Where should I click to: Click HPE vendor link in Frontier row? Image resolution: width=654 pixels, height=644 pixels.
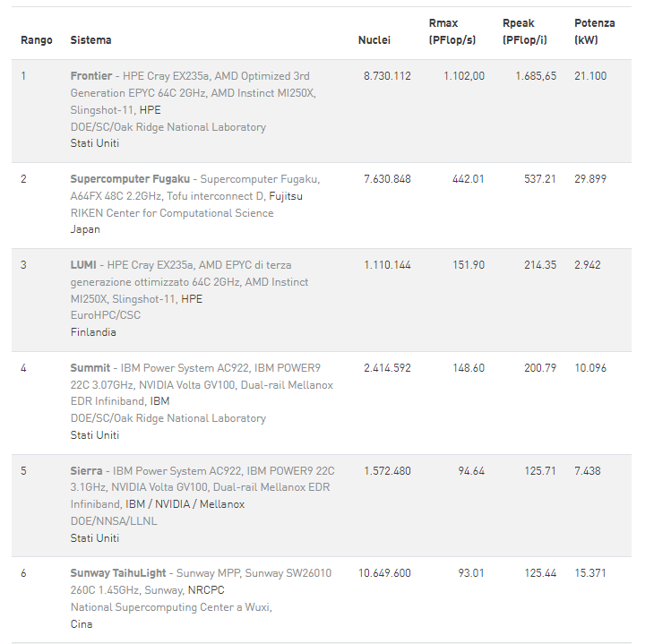tap(151, 110)
